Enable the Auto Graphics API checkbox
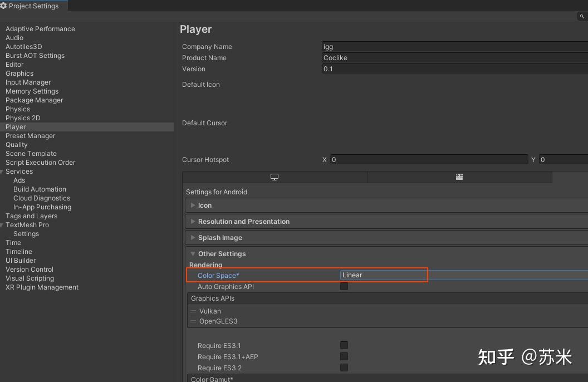This screenshot has height=382, width=588. (344, 286)
